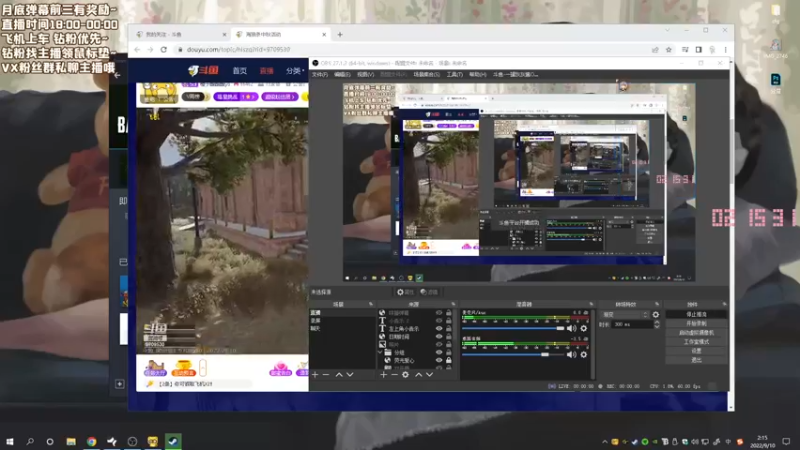
Task: Open settings gear for 桌面音频 mixer channel
Action: click(x=584, y=355)
